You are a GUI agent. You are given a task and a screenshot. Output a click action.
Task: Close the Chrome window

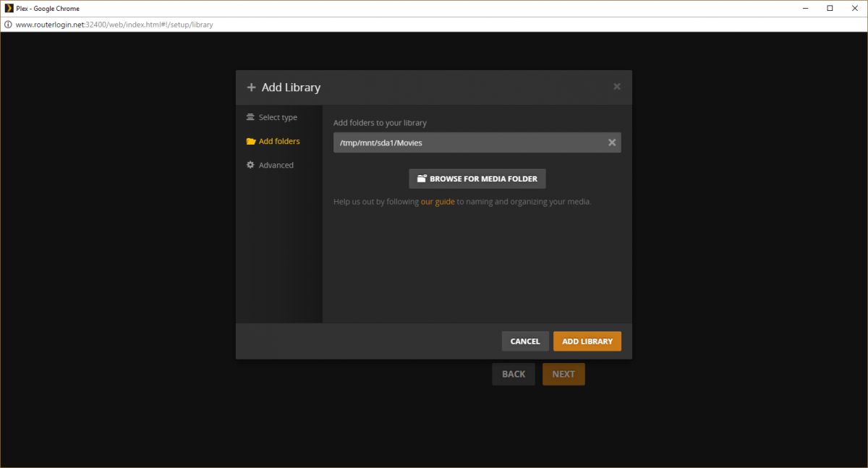pos(855,8)
